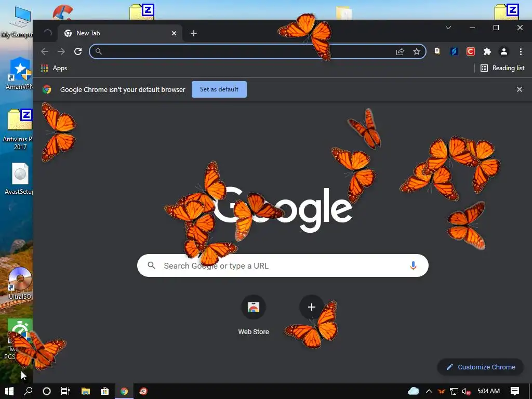Share this page using the share icon
532x399 pixels.
click(x=400, y=51)
